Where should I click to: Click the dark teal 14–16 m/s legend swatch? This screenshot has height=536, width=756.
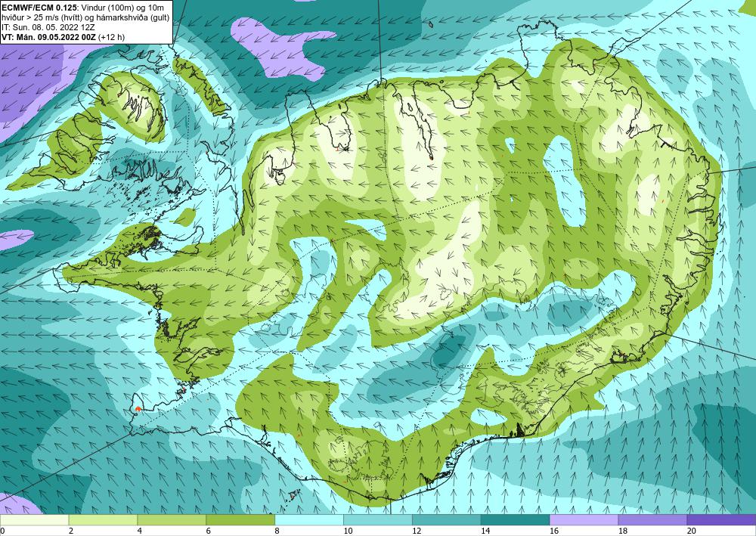coord(516,520)
